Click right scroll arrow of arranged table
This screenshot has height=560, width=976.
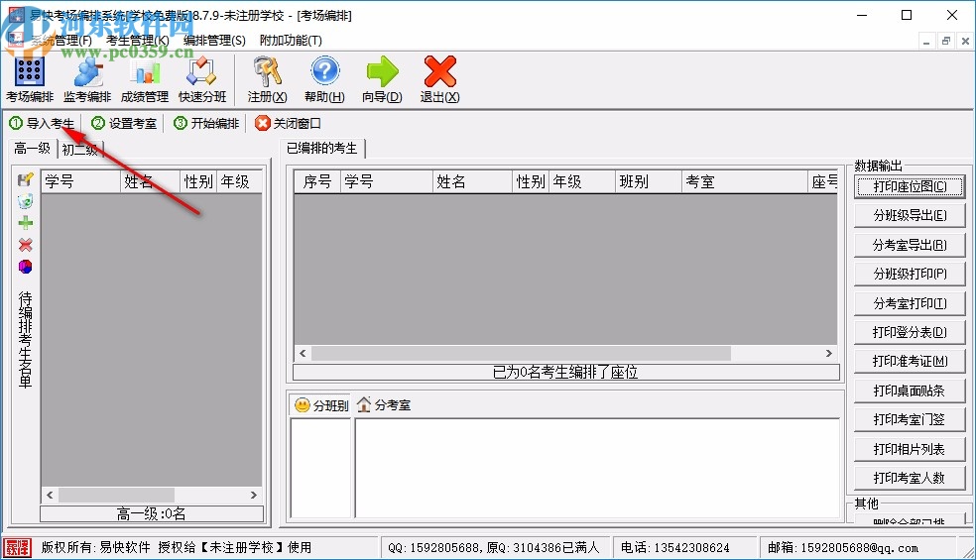[828, 354]
